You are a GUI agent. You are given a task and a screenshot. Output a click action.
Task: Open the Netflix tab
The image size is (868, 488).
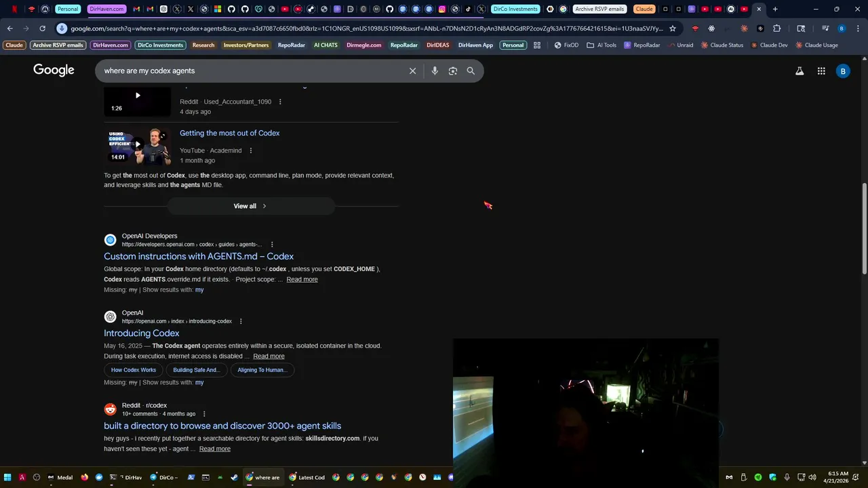(14, 9)
